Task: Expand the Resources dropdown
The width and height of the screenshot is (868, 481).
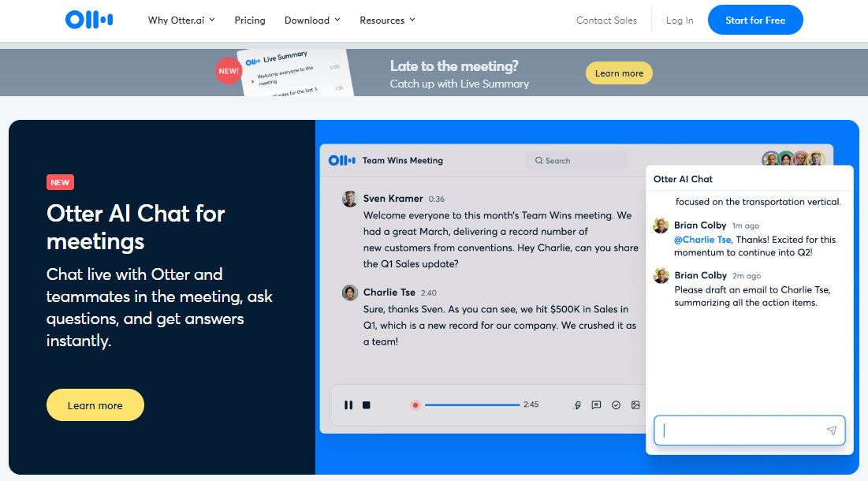Action: (x=387, y=20)
